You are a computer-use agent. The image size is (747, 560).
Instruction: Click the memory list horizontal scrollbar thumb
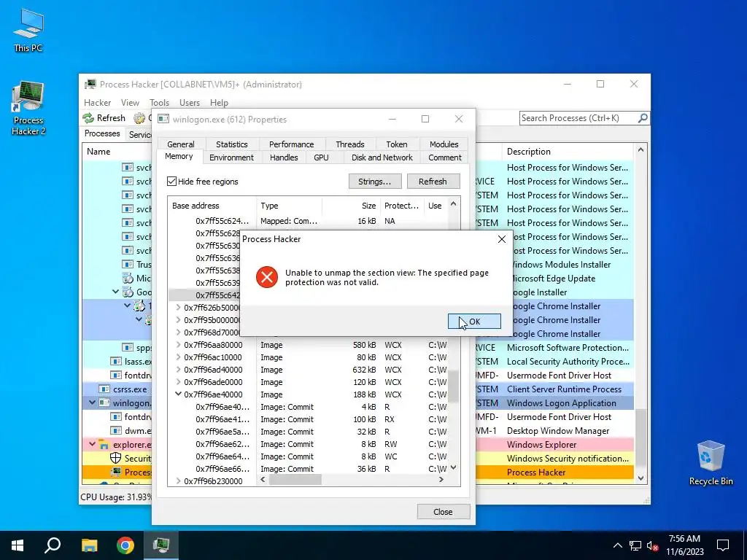[295, 480]
